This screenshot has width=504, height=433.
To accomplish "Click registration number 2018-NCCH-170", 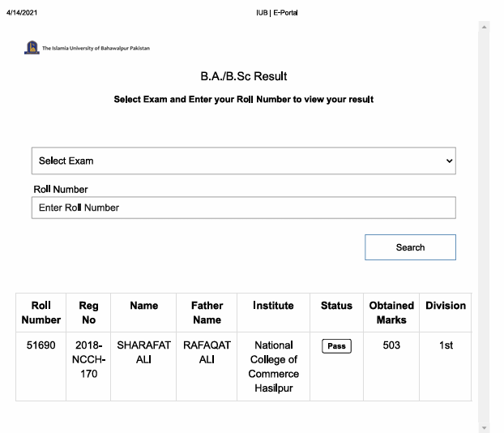I will pos(88,359).
